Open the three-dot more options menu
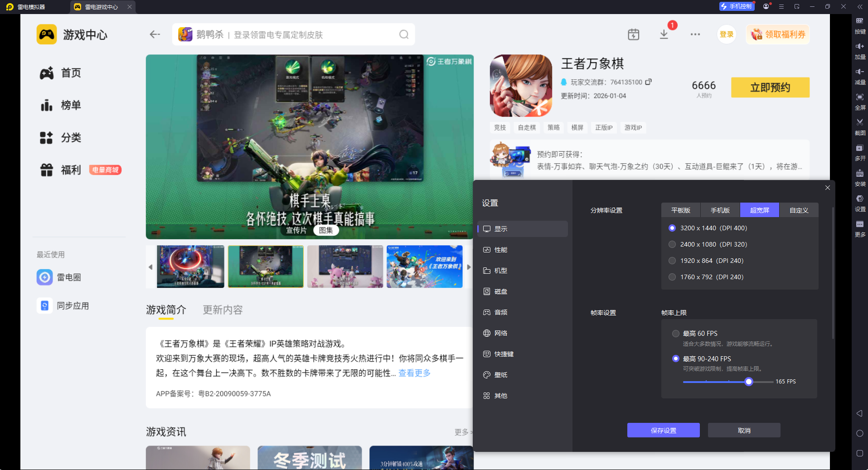The height and width of the screenshot is (470, 868). 695,34
